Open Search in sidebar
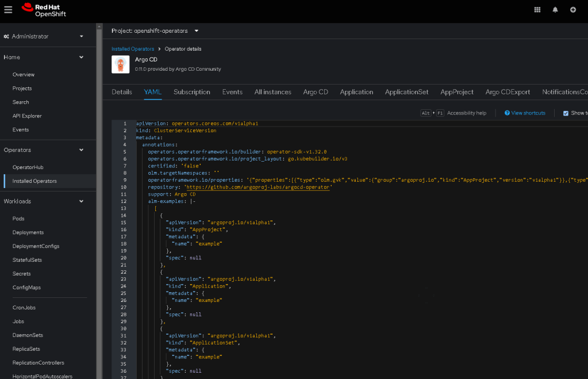This screenshot has width=588, height=379. [21, 102]
